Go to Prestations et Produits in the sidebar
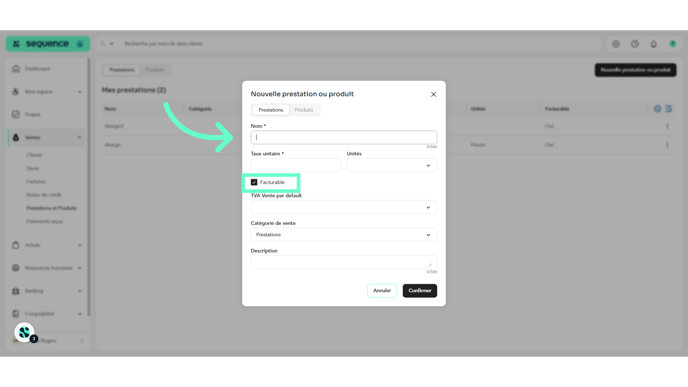688x387 pixels. 51,208
